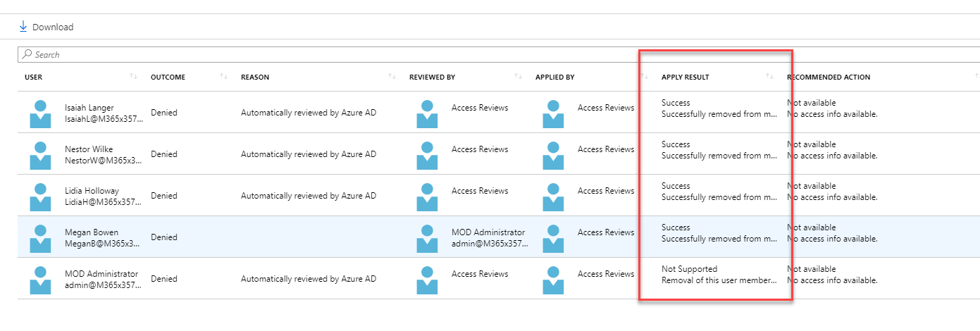Click Megan Bowen's user avatar icon
Screen dimensions: 980x331
click(40, 238)
